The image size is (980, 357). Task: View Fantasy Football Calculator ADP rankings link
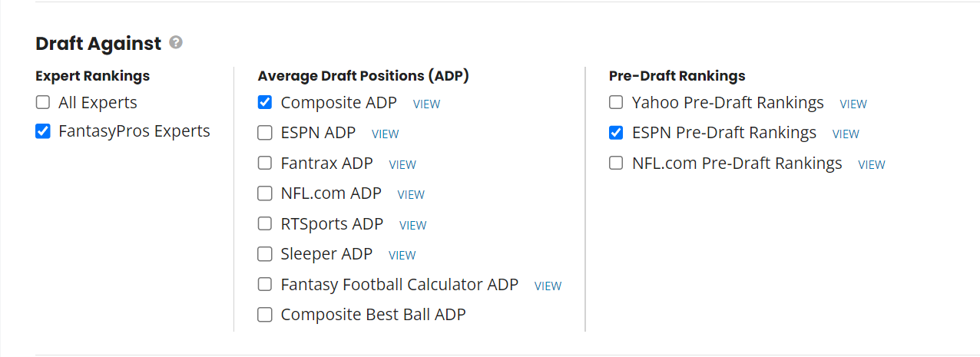coord(548,286)
